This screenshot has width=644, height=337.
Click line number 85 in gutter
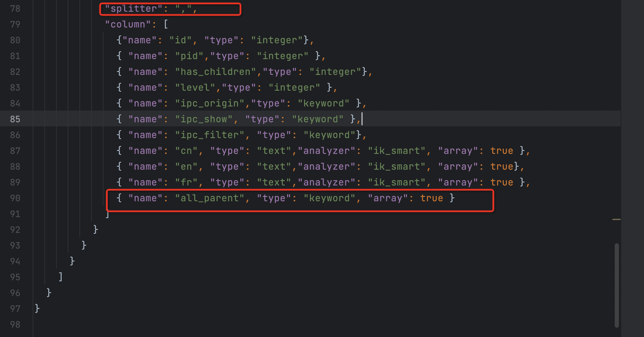tap(15, 119)
